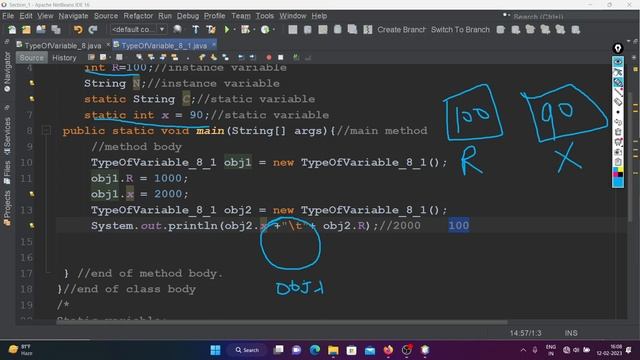The image size is (640, 360).
Task: Open the default config dropdown
Action: [x=138, y=29]
